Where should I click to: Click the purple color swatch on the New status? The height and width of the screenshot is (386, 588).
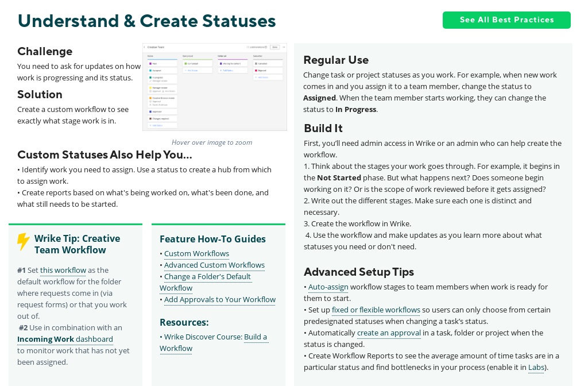(150, 63)
